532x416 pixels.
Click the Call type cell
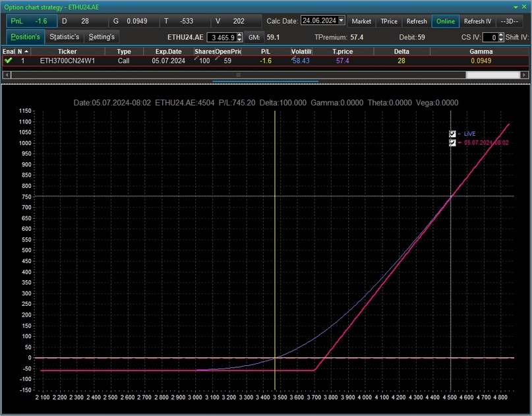123,61
